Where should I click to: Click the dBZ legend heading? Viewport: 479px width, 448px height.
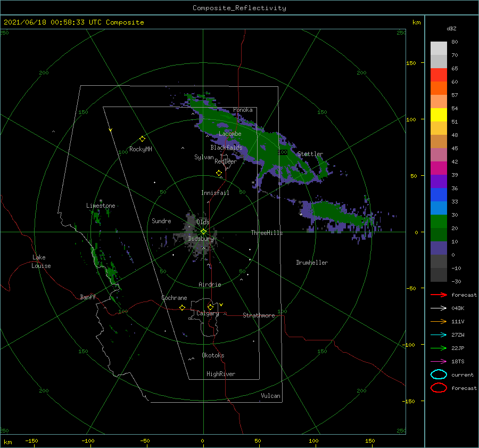(451, 28)
